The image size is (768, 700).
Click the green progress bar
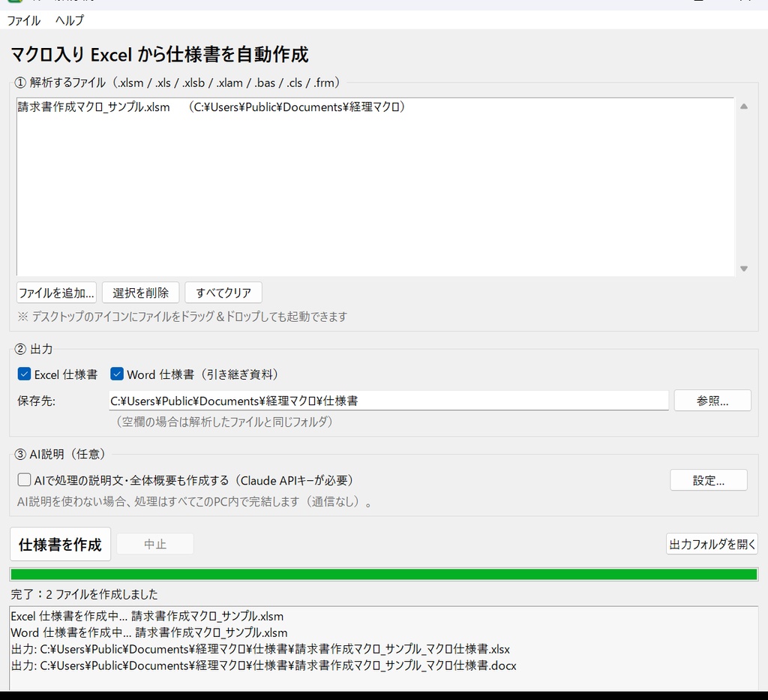coord(383,574)
